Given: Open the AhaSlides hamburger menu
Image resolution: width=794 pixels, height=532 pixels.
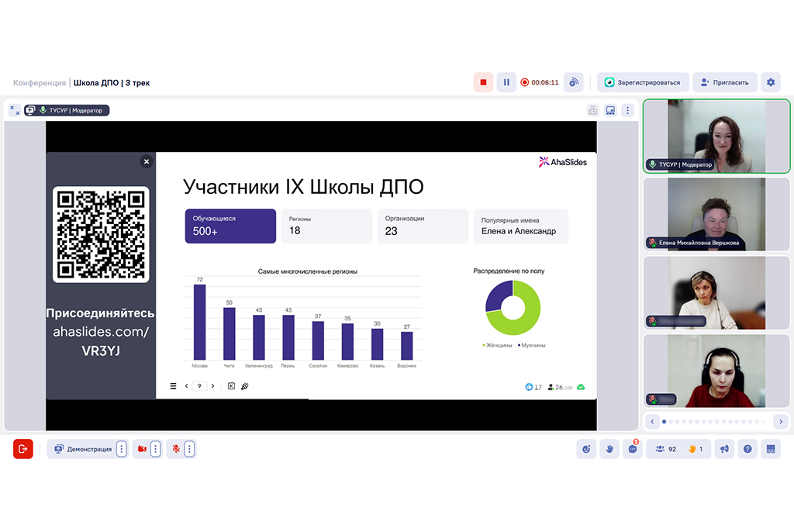Looking at the screenshot, I should (173, 386).
